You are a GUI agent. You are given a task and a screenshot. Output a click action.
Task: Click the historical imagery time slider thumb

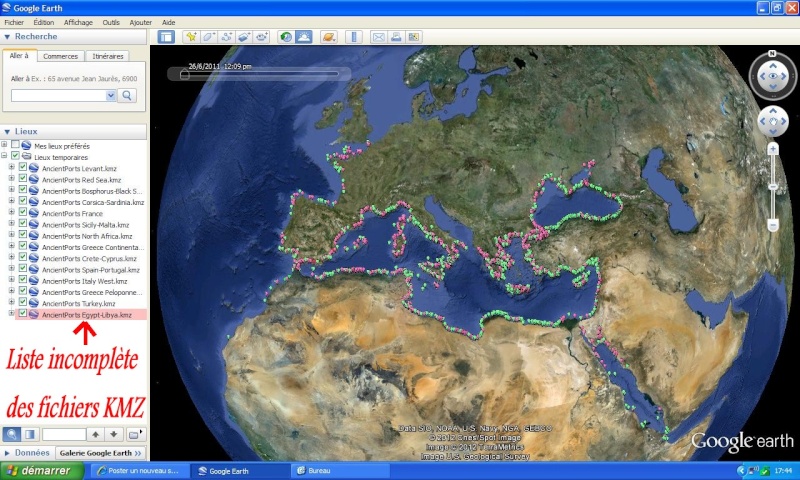(x=185, y=74)
